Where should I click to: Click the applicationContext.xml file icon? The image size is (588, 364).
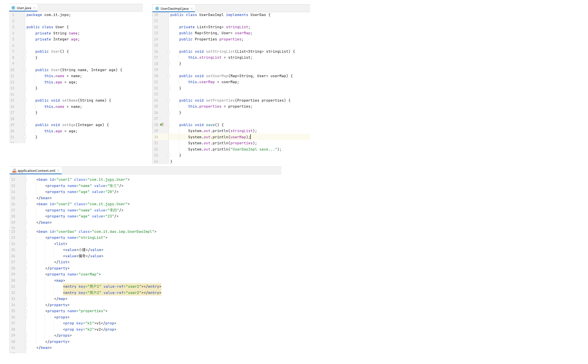point(14,171)
